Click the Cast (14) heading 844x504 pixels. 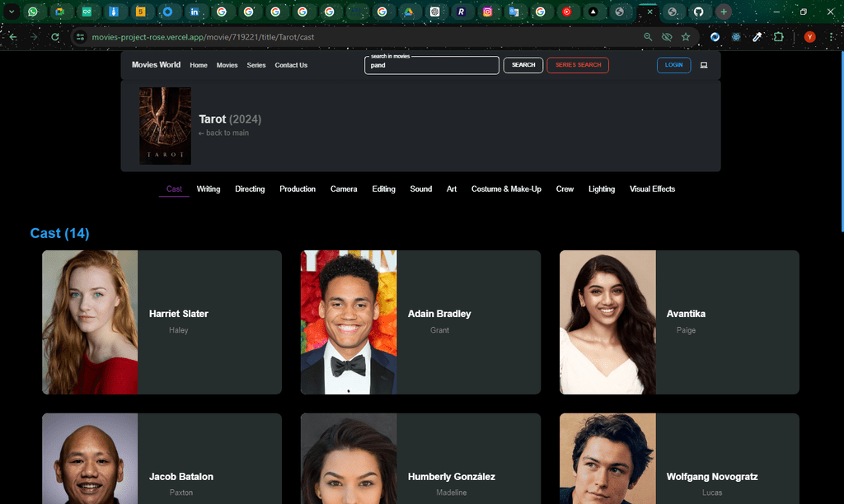(x=59, y=233)
